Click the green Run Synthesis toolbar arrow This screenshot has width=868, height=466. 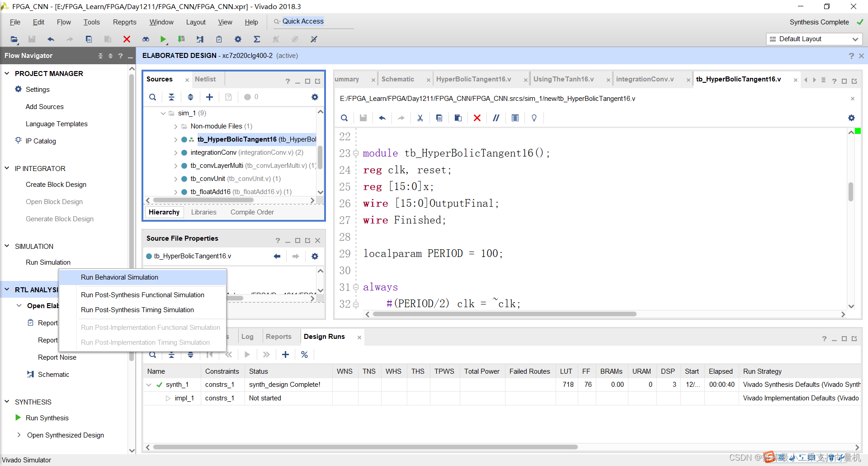[163, 39]
